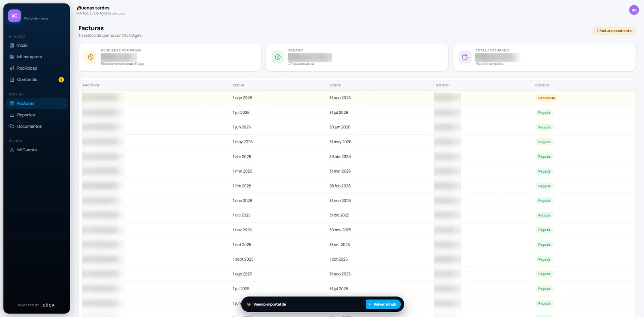Click the Pagada badge for 1 jun 2026

(x=544, y=128)
